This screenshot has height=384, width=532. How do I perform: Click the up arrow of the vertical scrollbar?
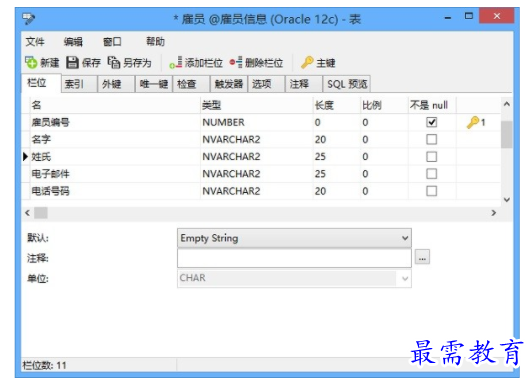(x=507, y=104)
